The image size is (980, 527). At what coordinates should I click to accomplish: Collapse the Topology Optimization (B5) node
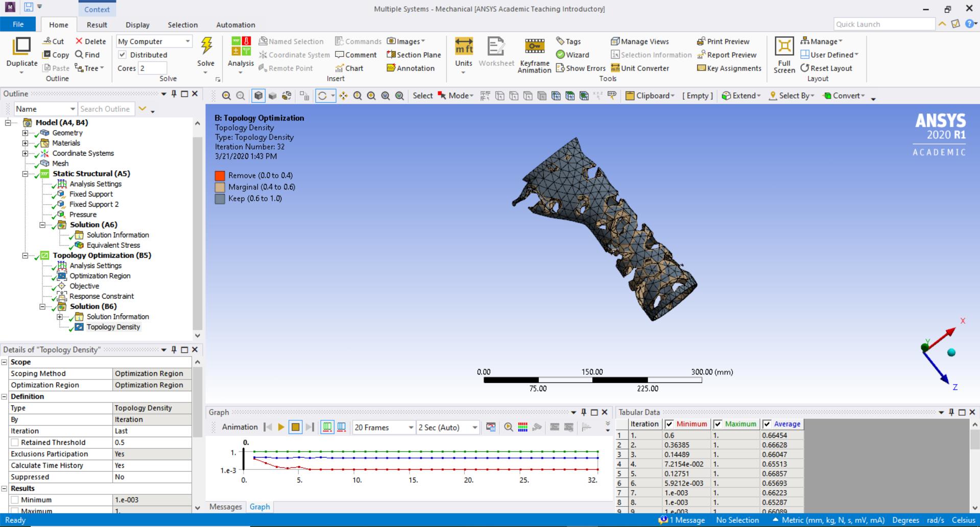(25, 255)
